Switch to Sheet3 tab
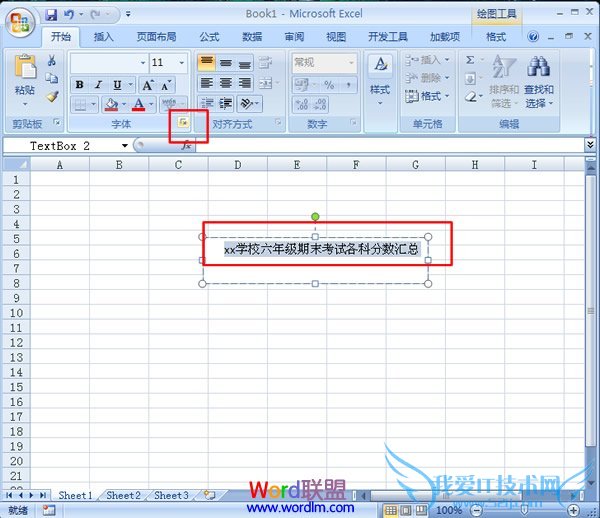600x518 pixels. pyautogui.click(x=171, y=495)
